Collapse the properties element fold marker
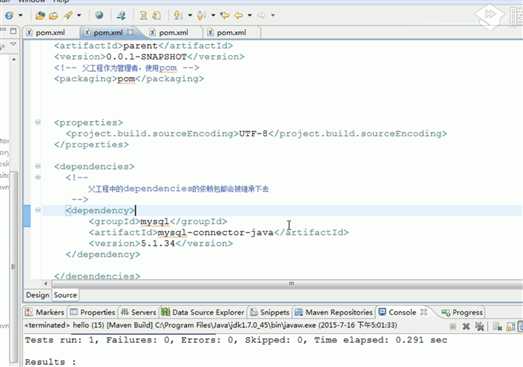The width and height of the screenshot is (523, 367). (x=38, y=122)
